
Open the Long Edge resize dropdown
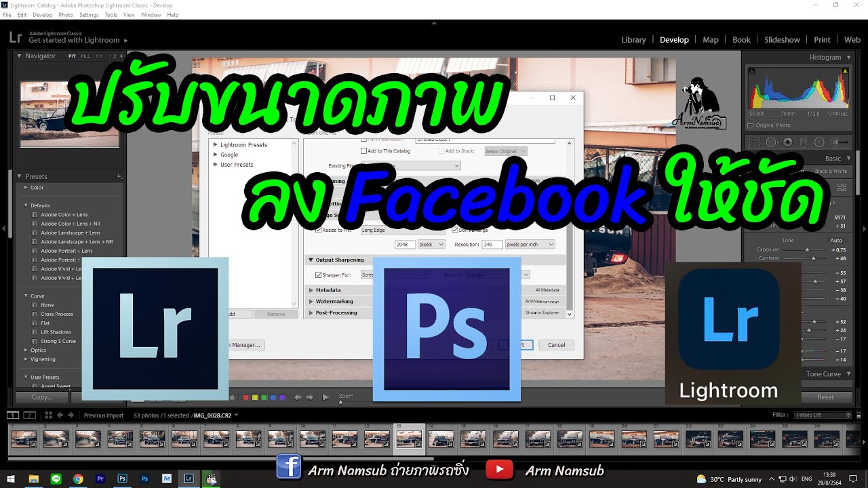click(402, 230)
